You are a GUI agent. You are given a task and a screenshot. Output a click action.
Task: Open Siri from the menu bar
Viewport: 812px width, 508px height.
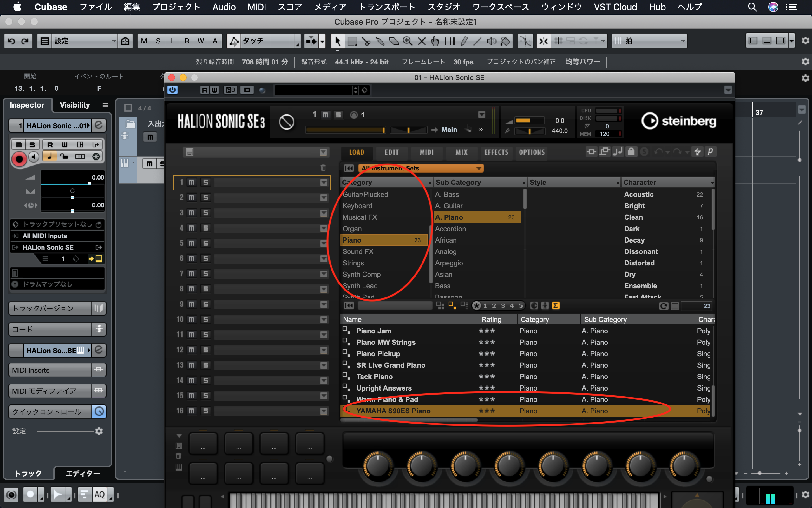773,7
